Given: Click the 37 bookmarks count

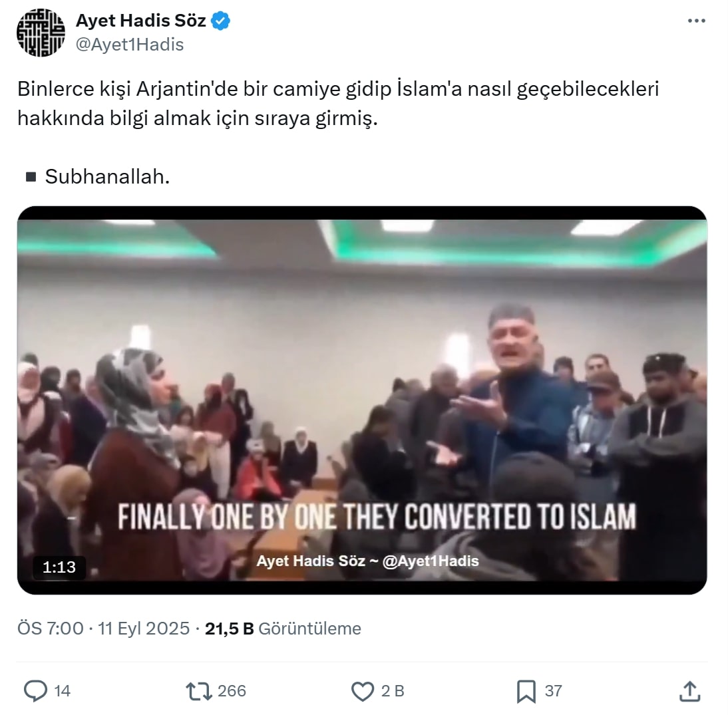Looking at the screenshot, I should click(x=554, y=691).
